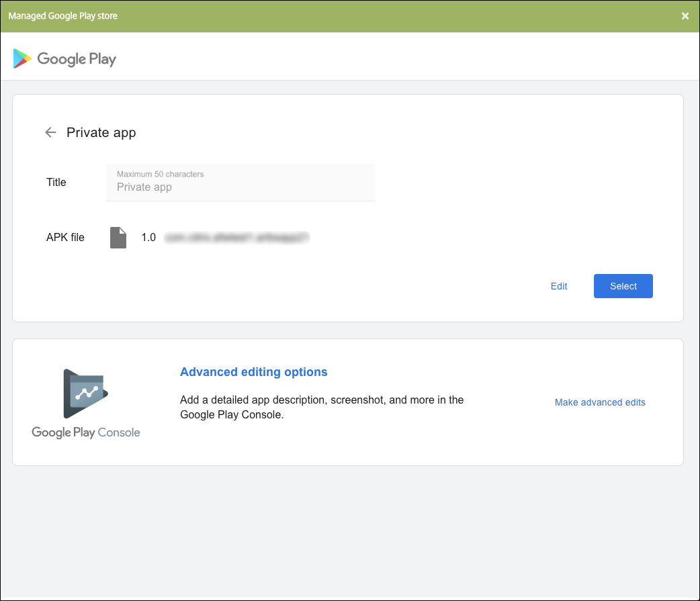700x601 pixels.
Task: Open the Advanced editing options heading
Action: [x=254, y=372]
